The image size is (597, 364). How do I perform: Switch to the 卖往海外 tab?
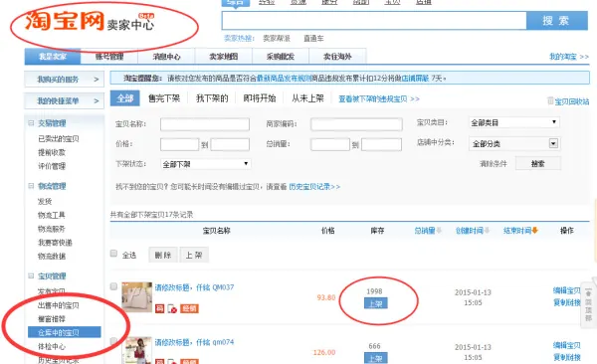click(x=337, y=57)
